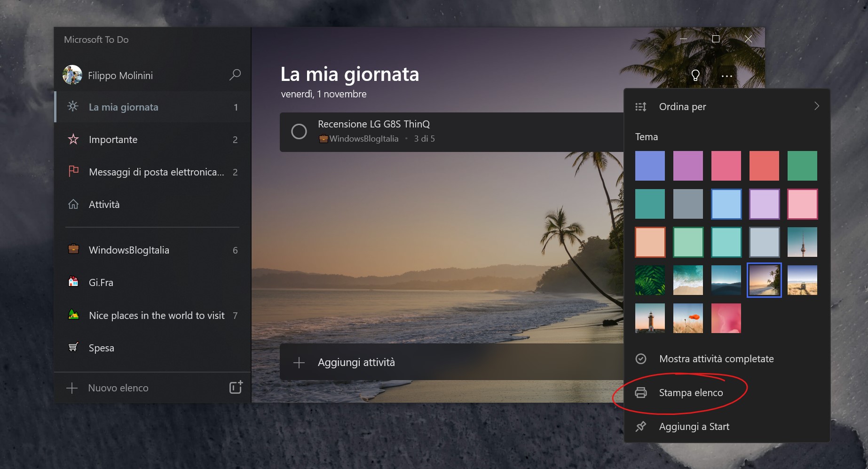Open the Ordina per menu entry
The height and width of the screenshot is (469, 868).
[727, 107]
